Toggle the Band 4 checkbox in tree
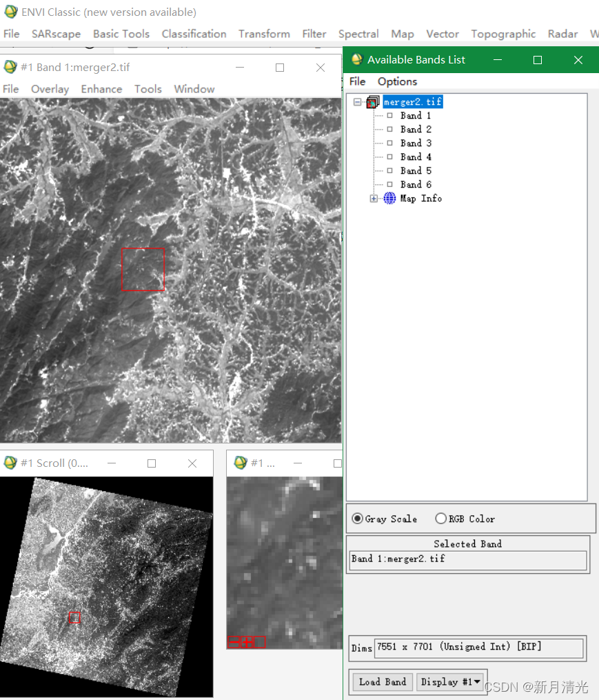 [389, 157]
